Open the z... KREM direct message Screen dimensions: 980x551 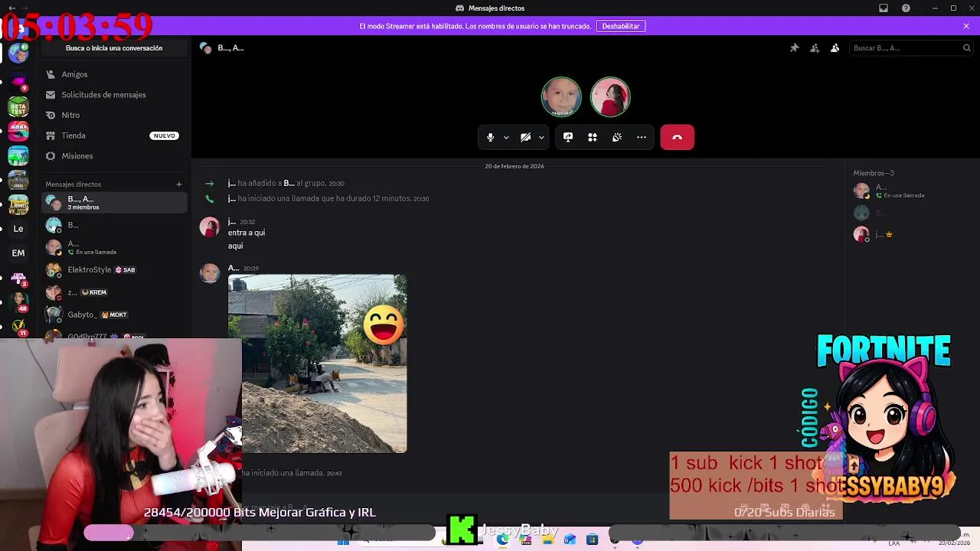point(114,292)
